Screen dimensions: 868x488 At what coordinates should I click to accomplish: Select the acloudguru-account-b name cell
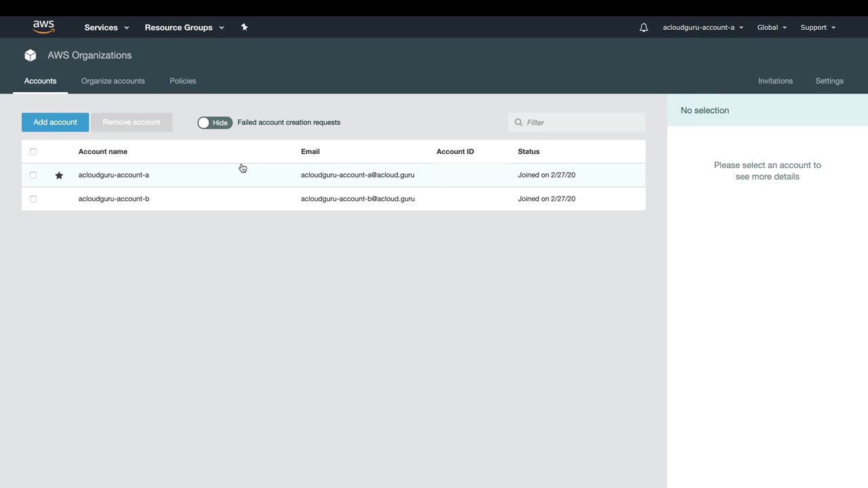(x=114, y=199)
